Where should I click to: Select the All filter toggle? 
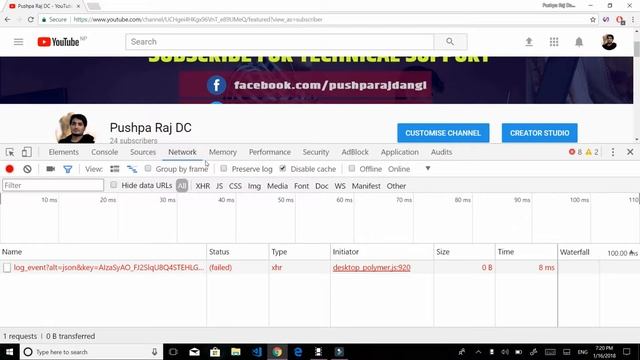pyautogui.click(x=182, y=186)
